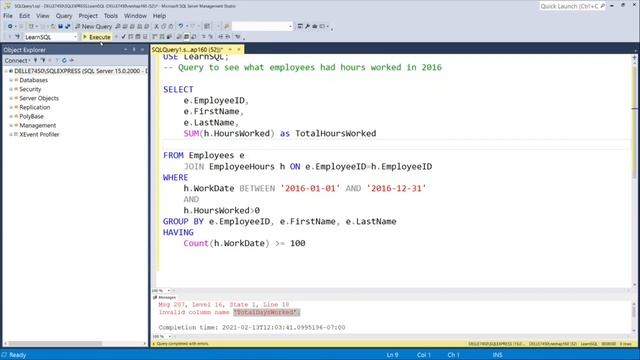Open the File menu
Viewport: 640px width, 360px height.
[x=8, y=16]
